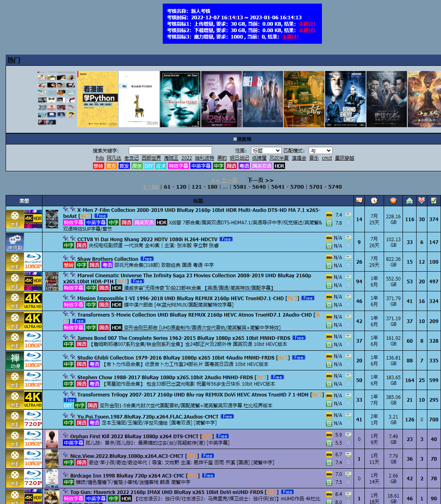Open the 范围 search scope dropdown
The height and width of the screenshot is (504, 441).
point(266,150)
